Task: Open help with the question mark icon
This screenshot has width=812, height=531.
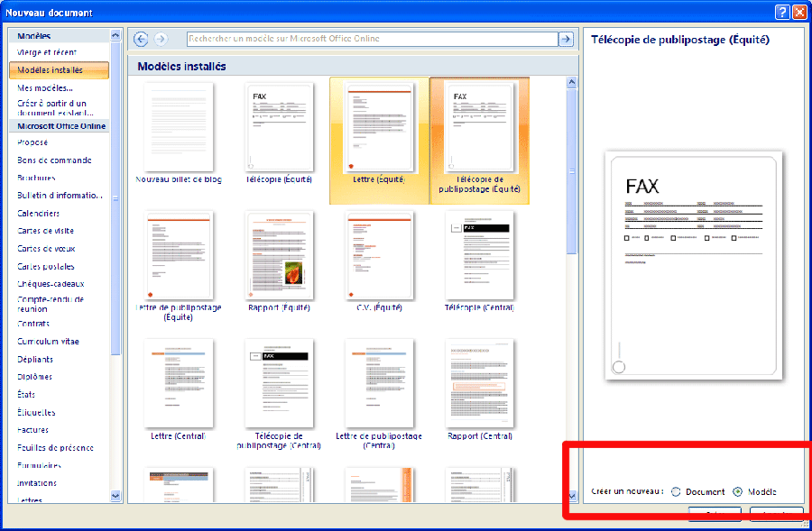Action: pos(781,12)
